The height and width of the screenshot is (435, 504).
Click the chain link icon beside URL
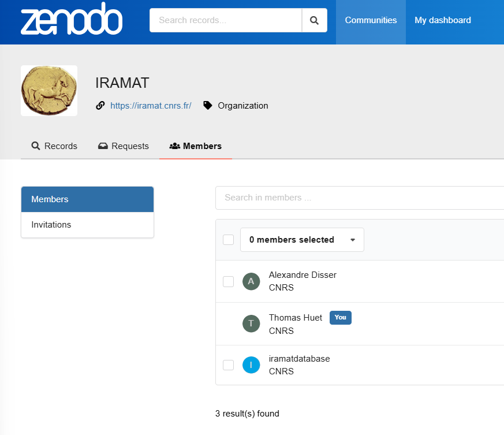pos(100,106)
